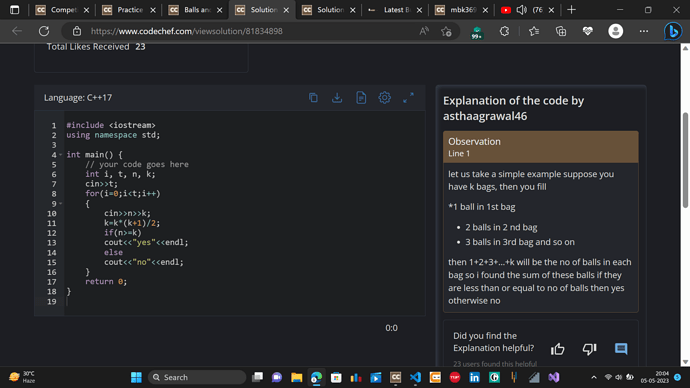View site security lock information
690x388 pixels.
click(77, 31)
